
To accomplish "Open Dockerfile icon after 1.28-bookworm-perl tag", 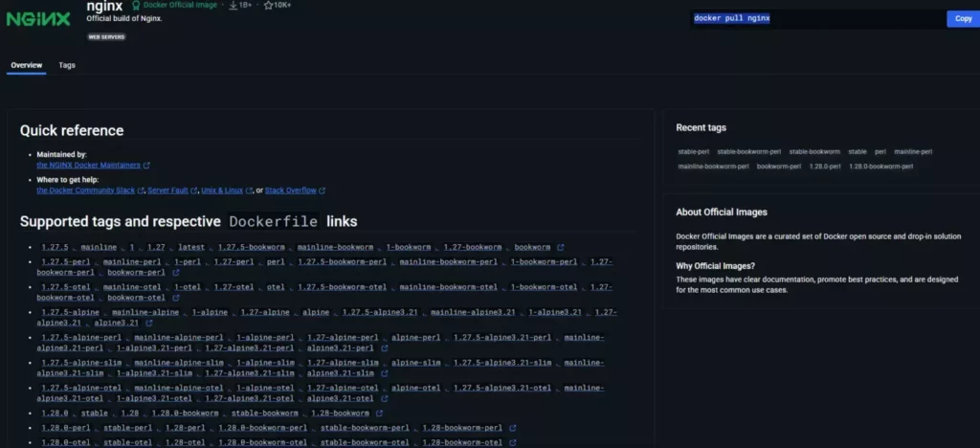I will click(x=513, y=428).
